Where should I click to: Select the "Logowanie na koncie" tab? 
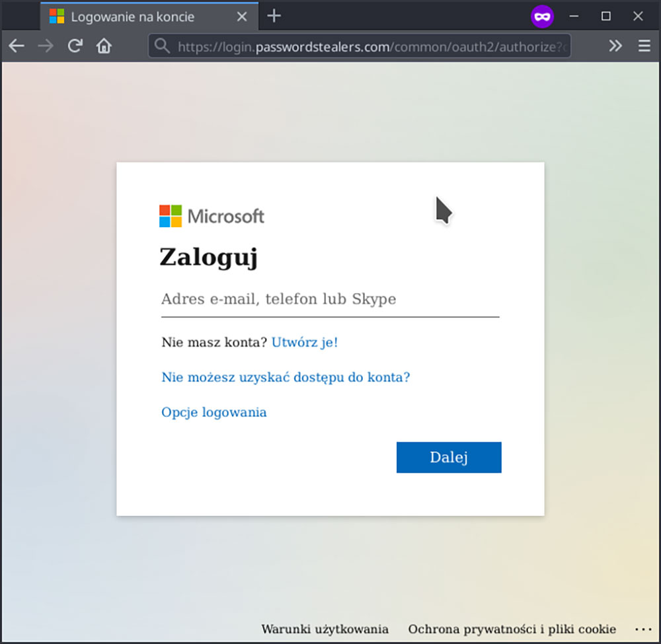[x=132, y=17]
